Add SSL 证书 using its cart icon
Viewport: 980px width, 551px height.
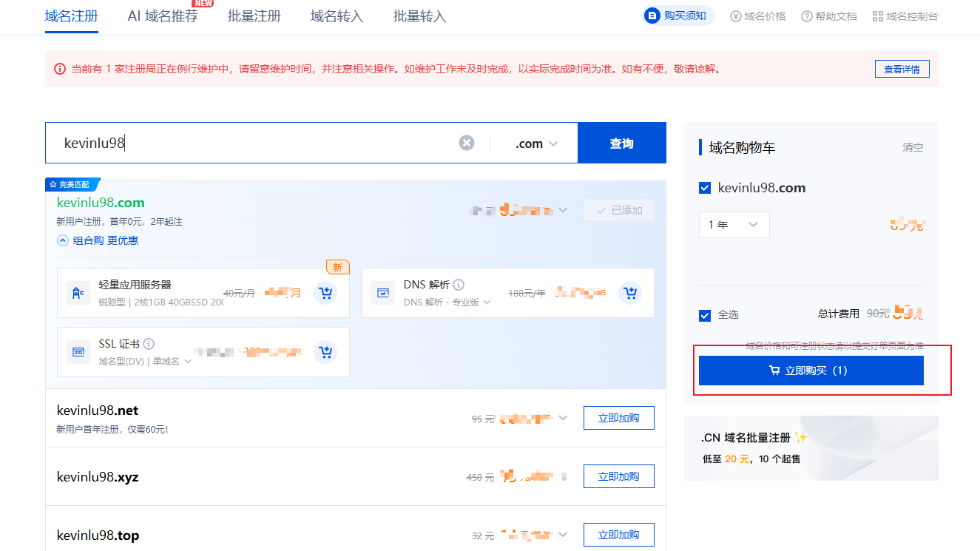[325, 352]
